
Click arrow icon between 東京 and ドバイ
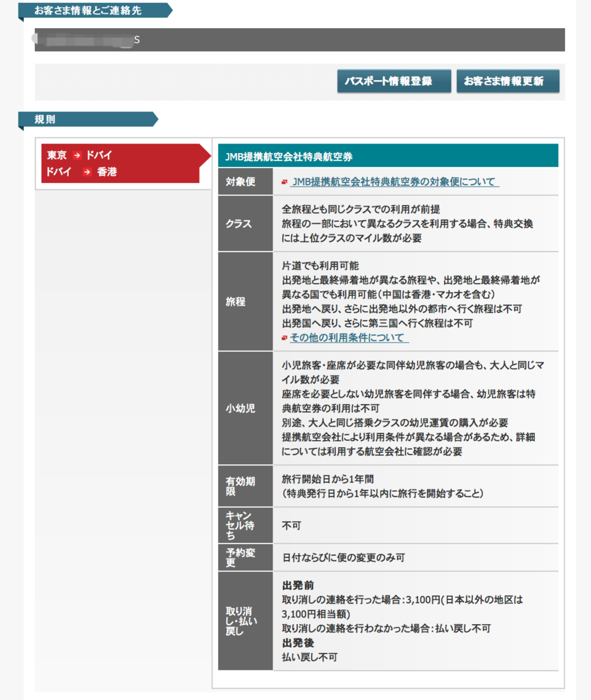(77, 155)
